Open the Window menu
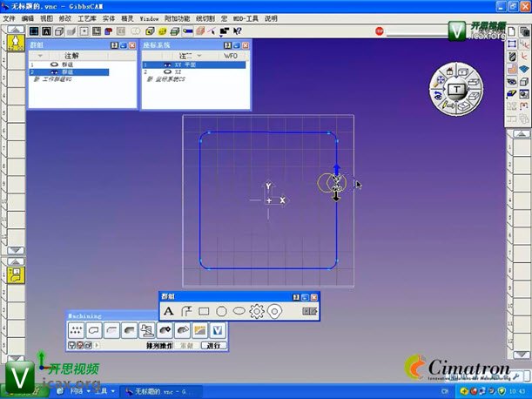Viewport: 532px width, 399px height. point(149,17)
